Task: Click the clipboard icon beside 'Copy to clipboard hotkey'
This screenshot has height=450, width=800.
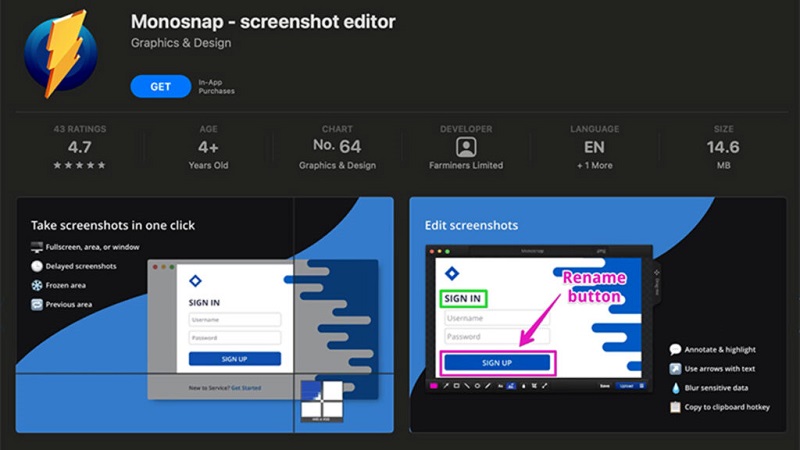Action: [675, 407]
